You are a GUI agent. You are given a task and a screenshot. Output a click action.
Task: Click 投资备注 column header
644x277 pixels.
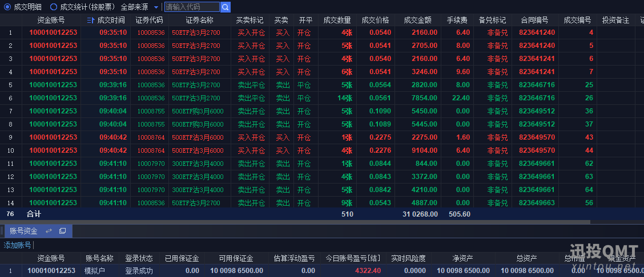(615, 20)
